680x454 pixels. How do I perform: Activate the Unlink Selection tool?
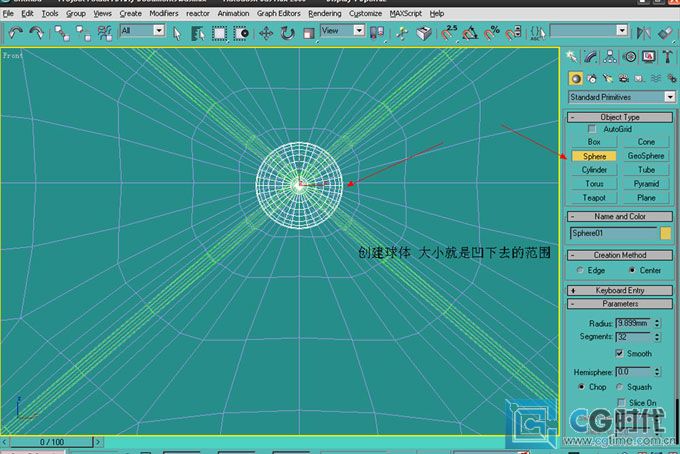pos(83,33)
